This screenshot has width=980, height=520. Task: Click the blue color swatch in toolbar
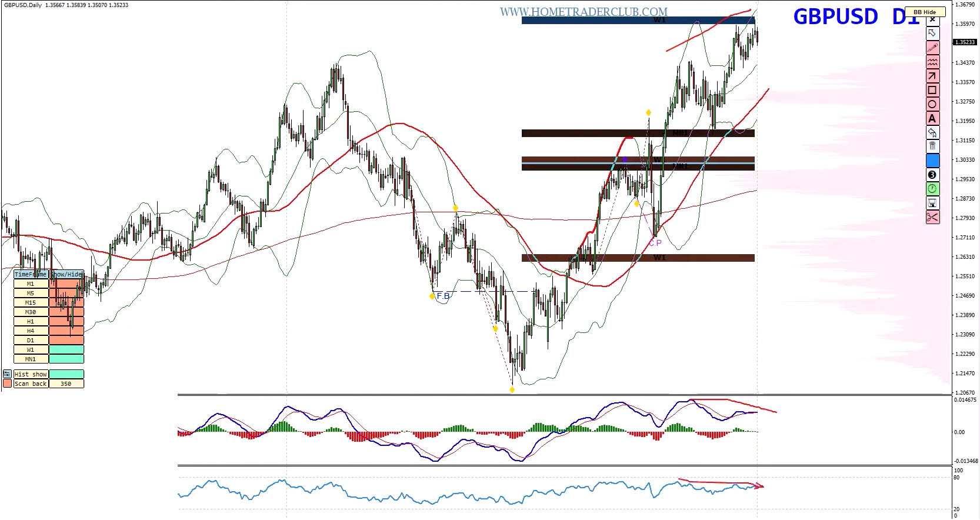coord(932,161)
